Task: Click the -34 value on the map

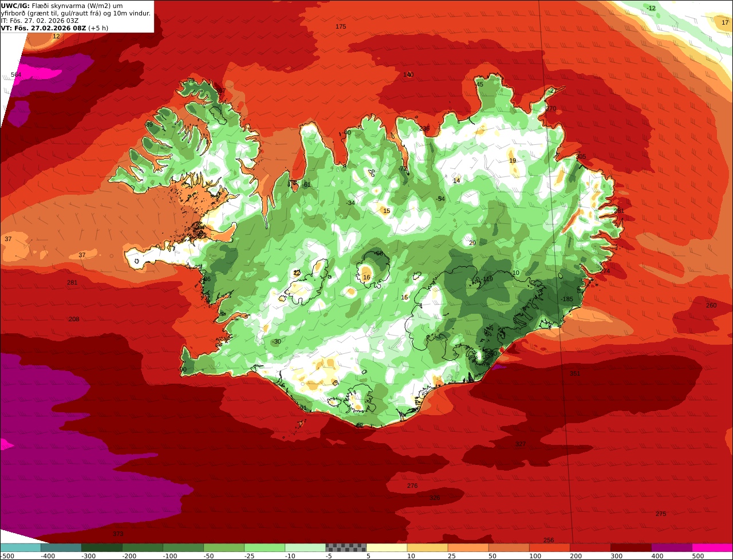Action: point(351,203)
